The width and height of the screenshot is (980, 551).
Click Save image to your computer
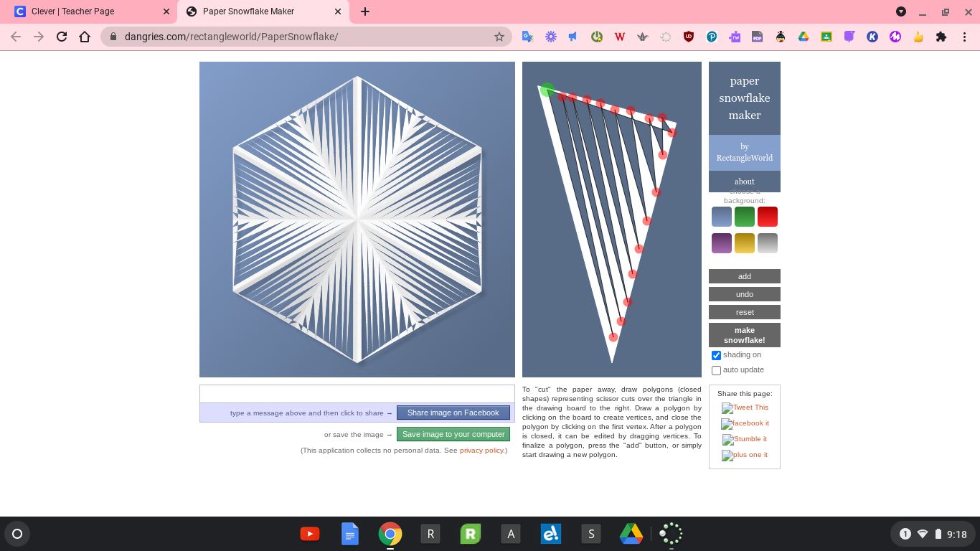(x=453, y=434)
